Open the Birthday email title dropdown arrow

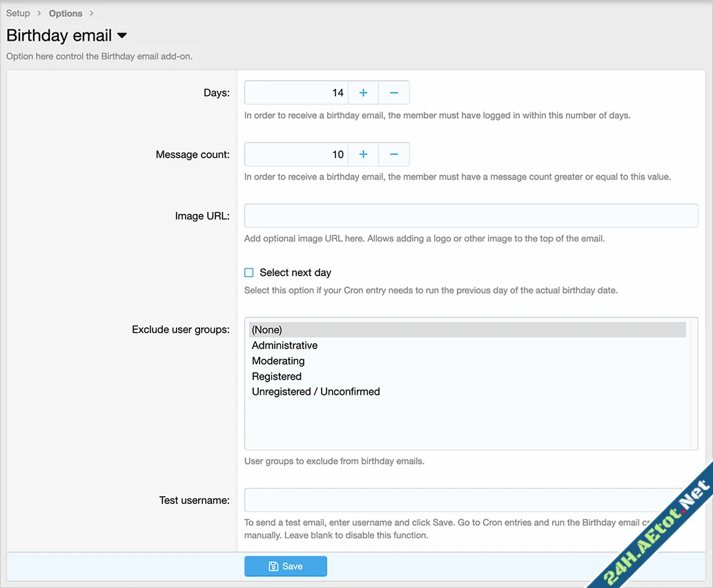(x=122, y=36)
